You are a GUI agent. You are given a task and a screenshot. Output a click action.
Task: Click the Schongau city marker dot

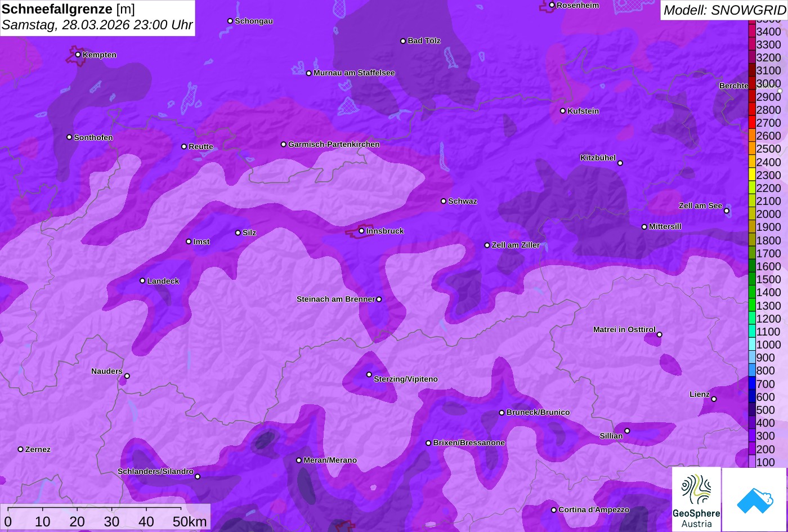[x=230, y=21]
